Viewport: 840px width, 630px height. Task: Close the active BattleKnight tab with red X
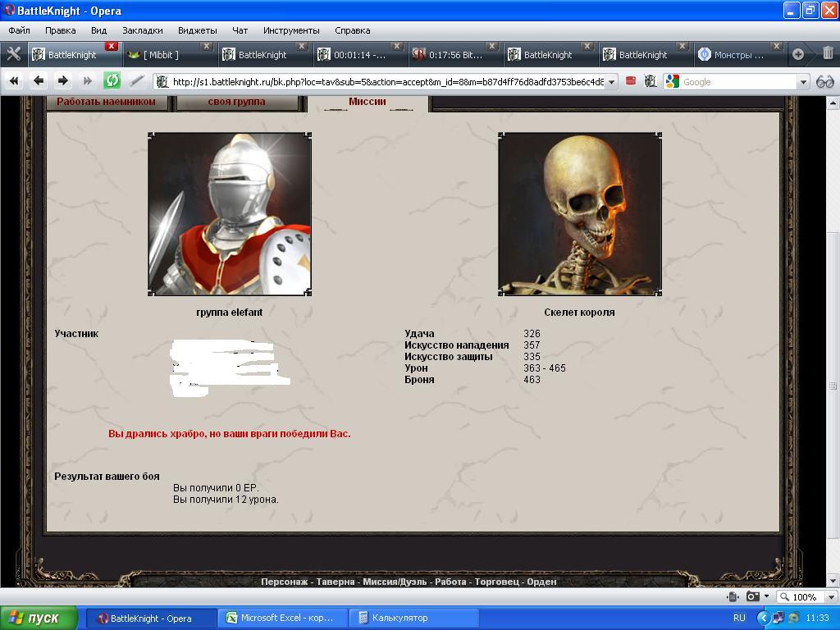click(x=111, y=46)
